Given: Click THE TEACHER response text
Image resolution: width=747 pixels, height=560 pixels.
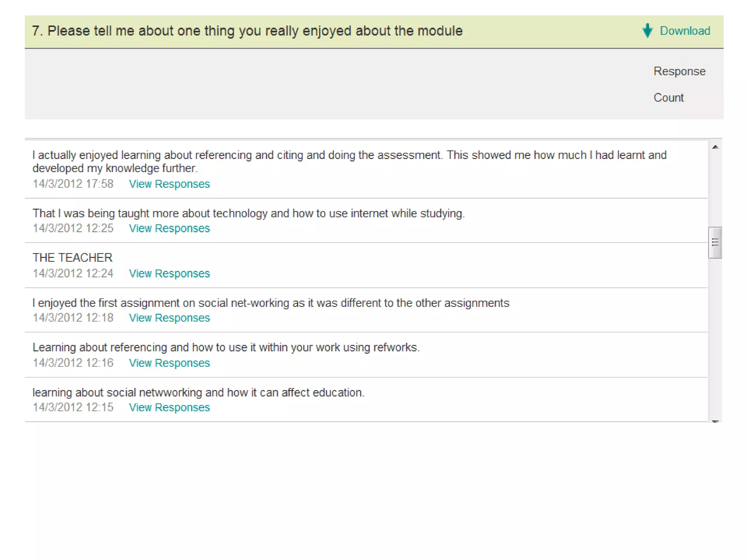Looking at the screenshot, I should tap(73, 258).
